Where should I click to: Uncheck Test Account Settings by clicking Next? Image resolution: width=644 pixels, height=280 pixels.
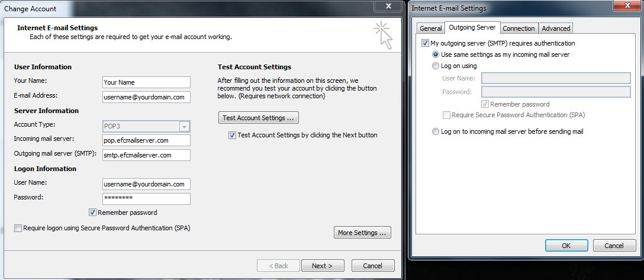tap(233, 135)
